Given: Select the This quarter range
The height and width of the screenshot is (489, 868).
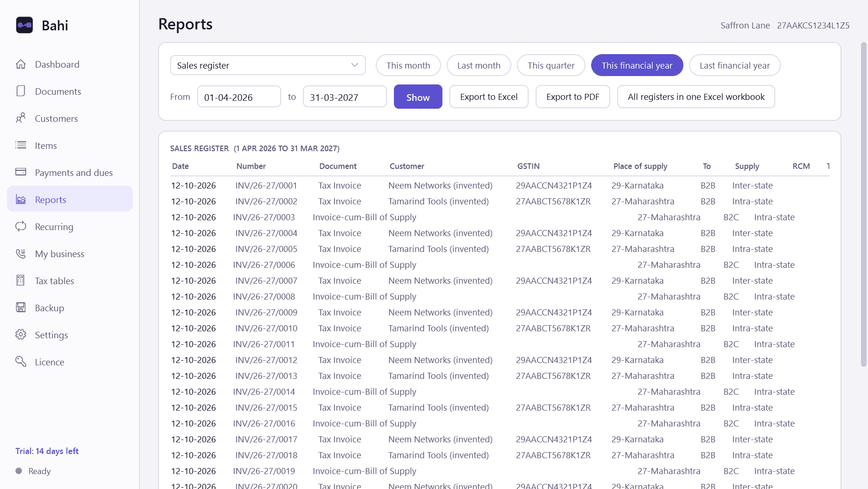Looking at the screenshot, I should click(x=551, y=65).
